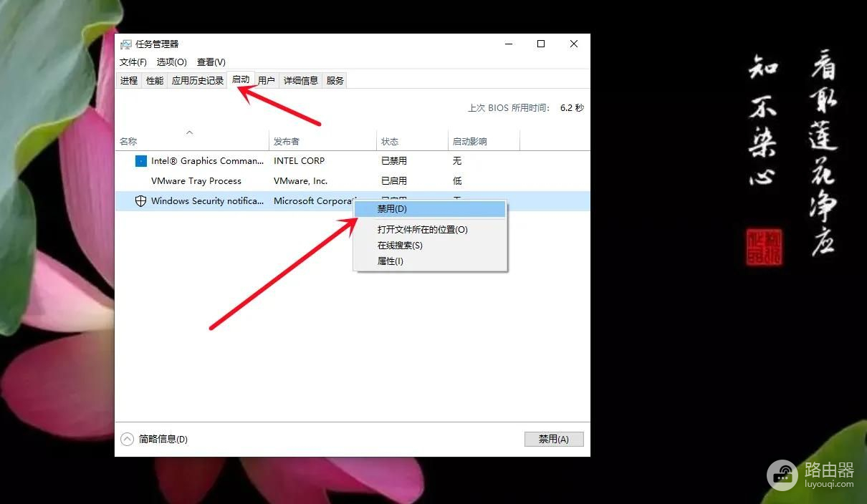Switch to the 性能 tab
This screenshot has height=504, width=867.
[x=155, y=81]
